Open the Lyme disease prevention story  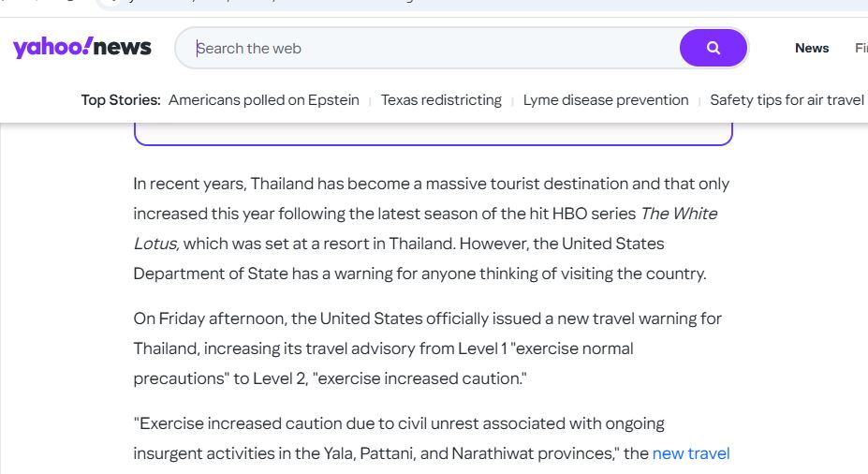[606, 100]
